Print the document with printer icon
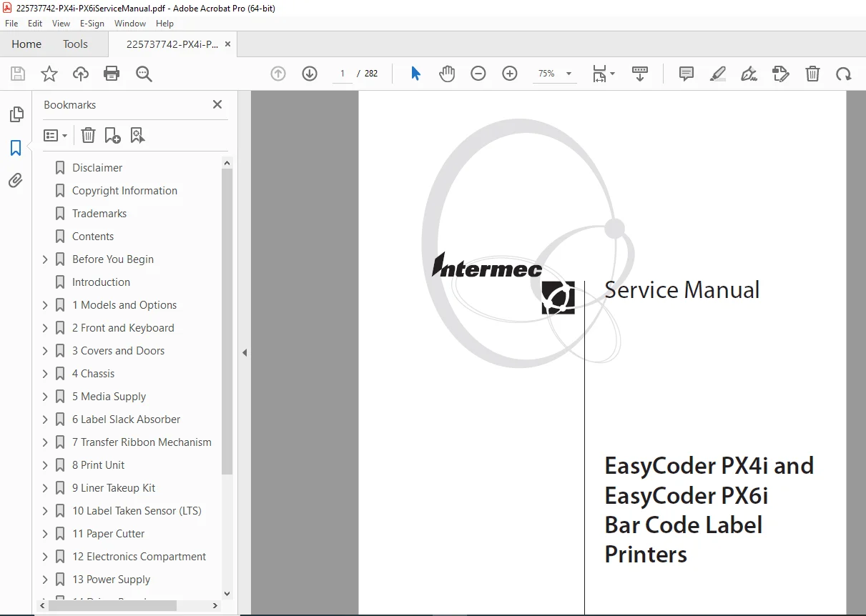 coord(112,74)
